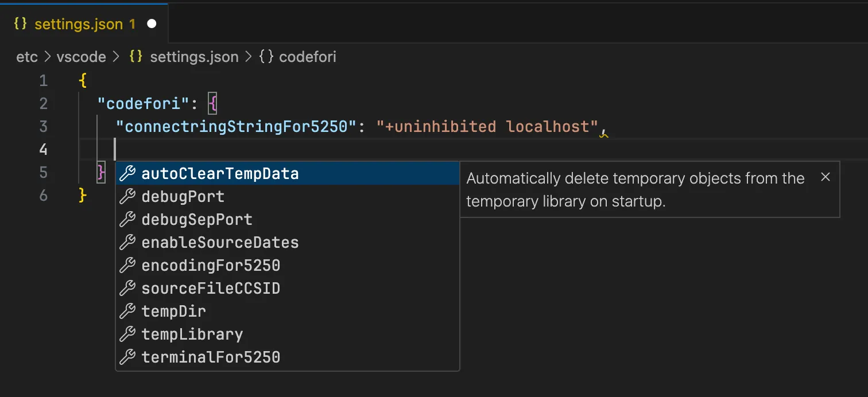Choose the tempLibrary suggestion

[x=288, y=334]
